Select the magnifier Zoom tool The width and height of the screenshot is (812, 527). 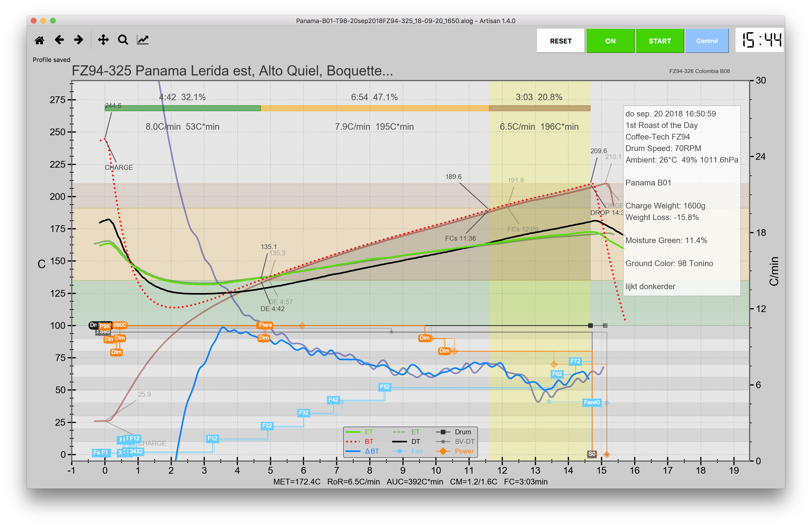coord(123,40)
